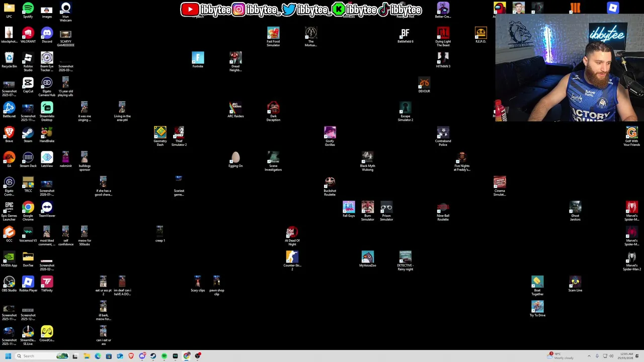Open the CrowdControl shortcut

coord(47,334)
